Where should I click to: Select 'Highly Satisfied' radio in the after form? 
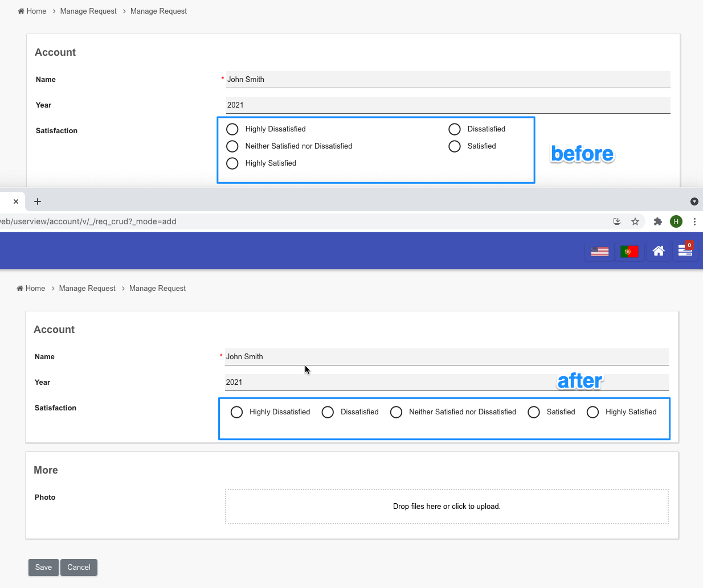(592, 412)
